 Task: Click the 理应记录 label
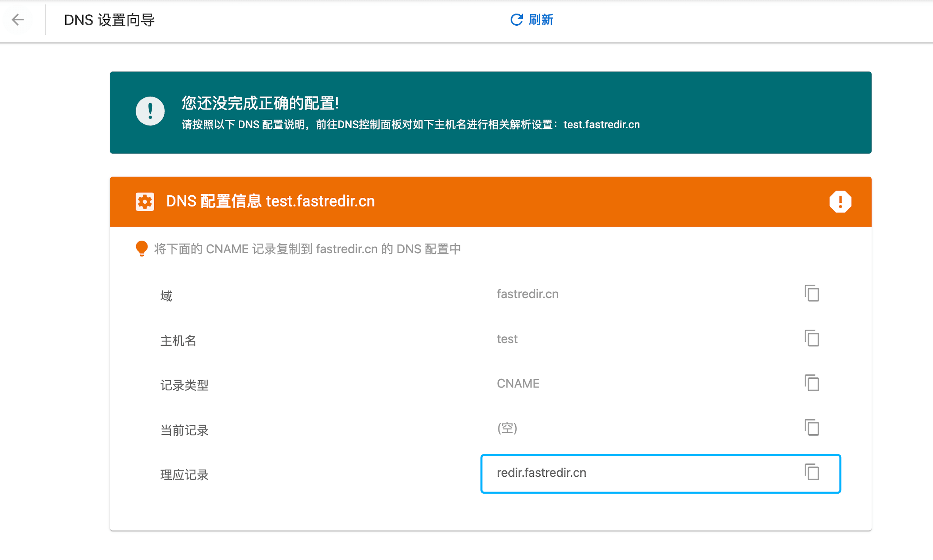pos(184,475)
